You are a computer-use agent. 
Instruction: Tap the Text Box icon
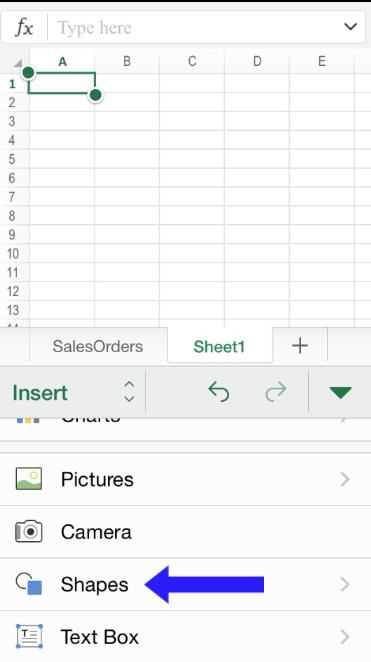click(29, 636)
